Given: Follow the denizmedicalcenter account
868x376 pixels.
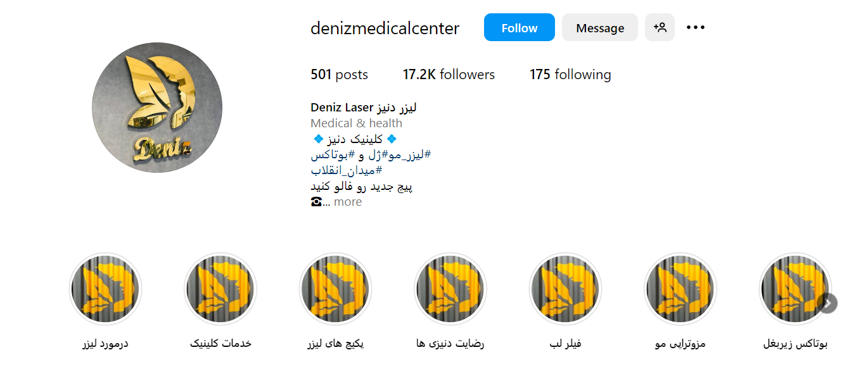Looking at the screenshot, I should tap(520, 28).
